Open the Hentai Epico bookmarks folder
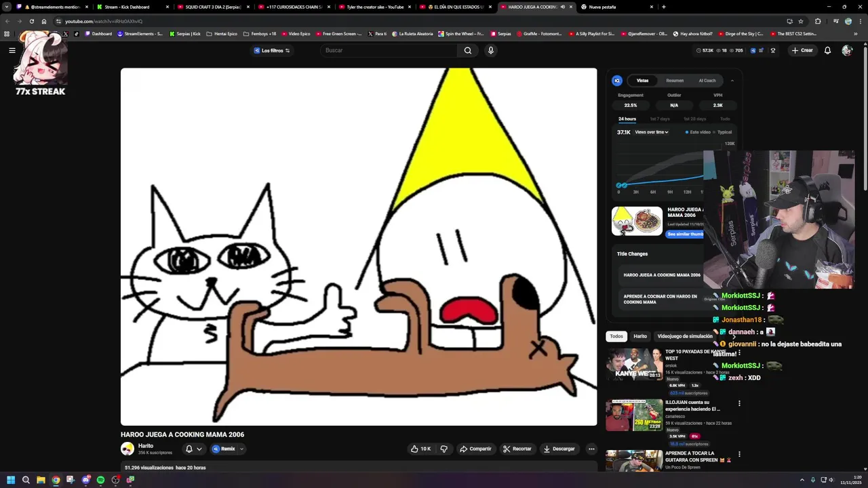The width and height of the screenshot is (868, 488). coord(222,33)
